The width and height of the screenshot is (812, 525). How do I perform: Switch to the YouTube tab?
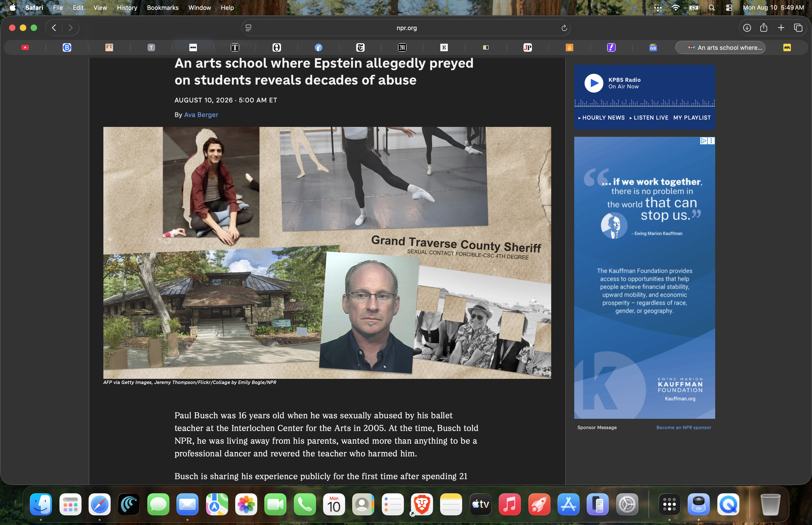(25, 48)
